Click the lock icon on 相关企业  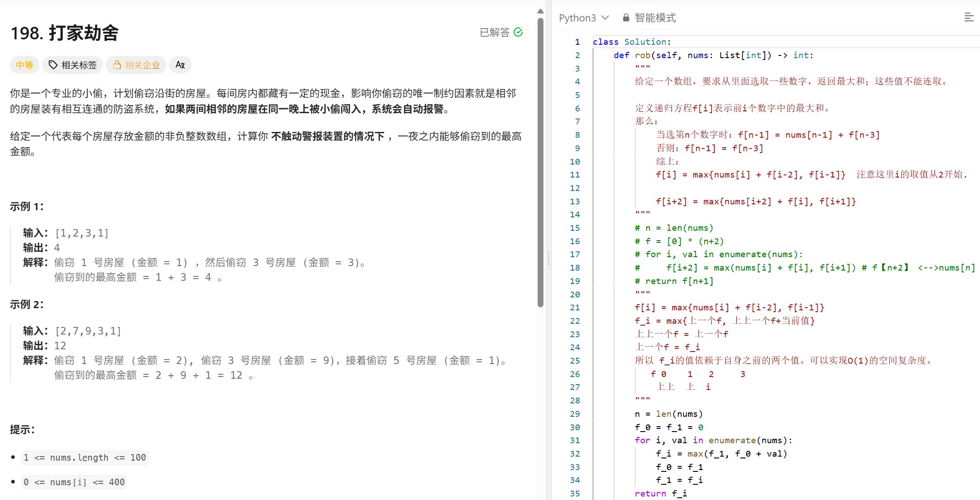(x=117, y=65)
